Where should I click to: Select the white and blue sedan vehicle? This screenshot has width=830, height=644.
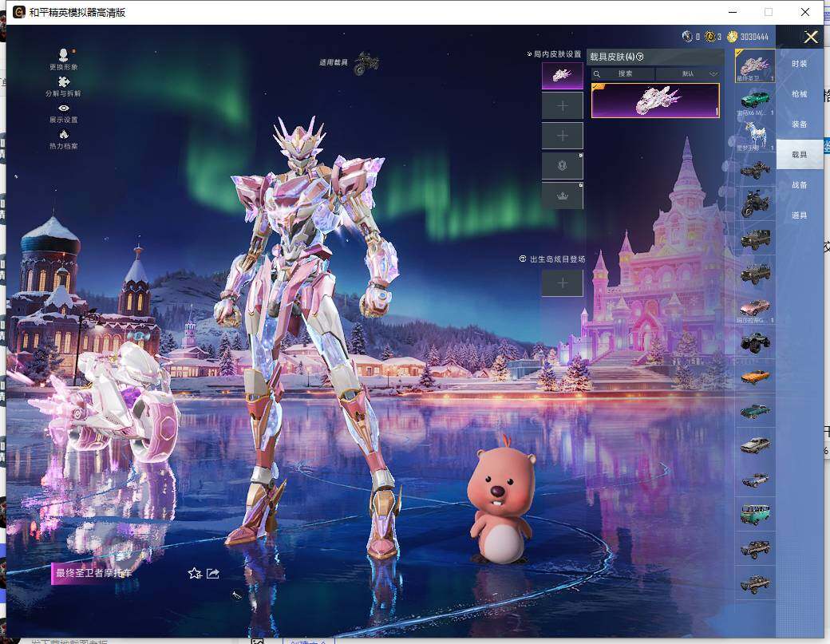[x=755, y=480]
